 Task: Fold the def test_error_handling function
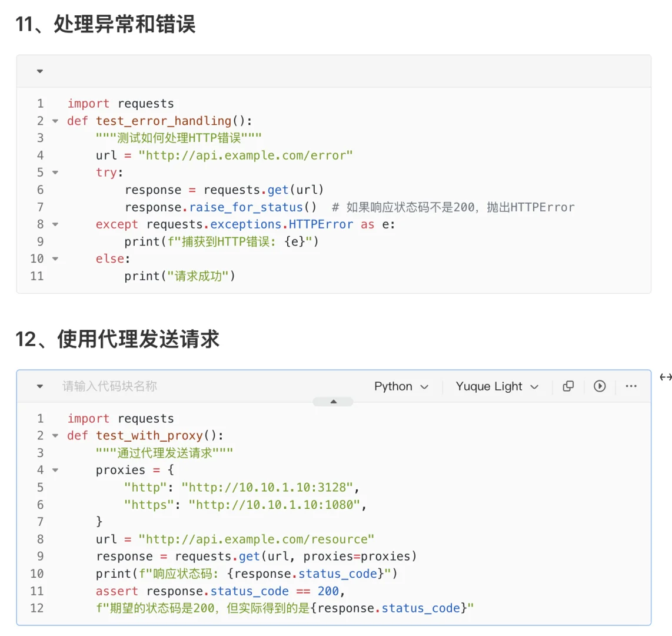[x=55, y=121]
